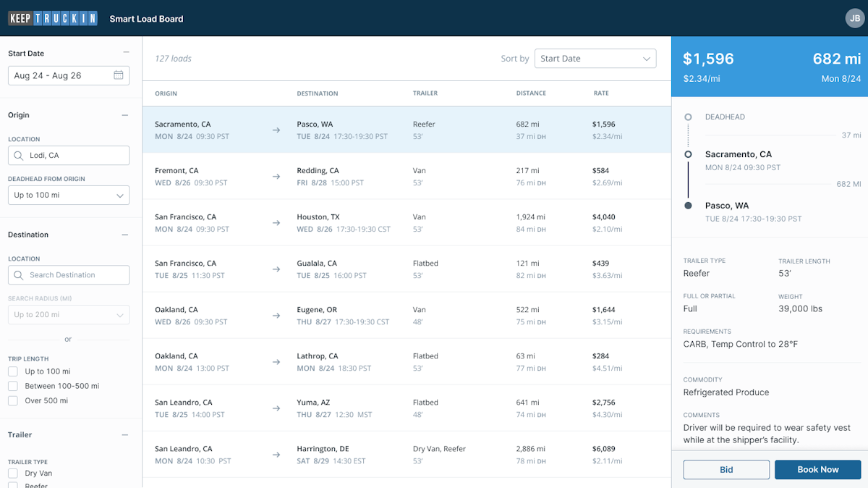Collapse the Destination filter section
Viewport: 868px width, 488px height.
tap(127, 234)
